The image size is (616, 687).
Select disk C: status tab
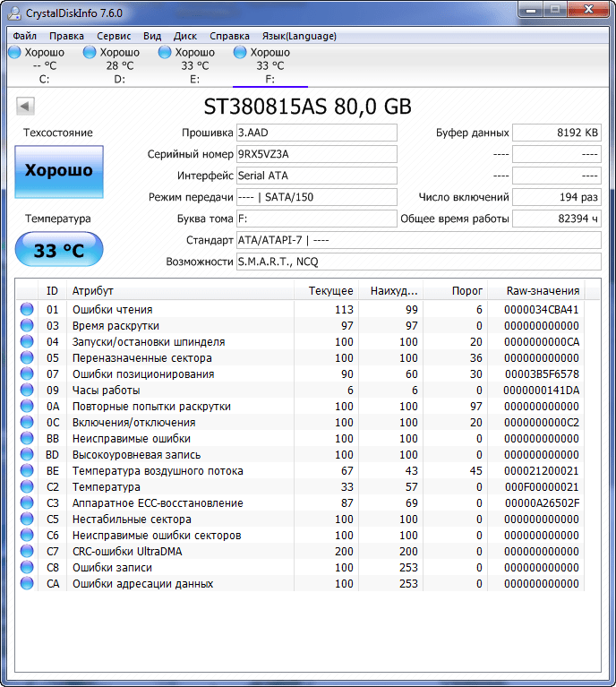click(x=44, y=65)
